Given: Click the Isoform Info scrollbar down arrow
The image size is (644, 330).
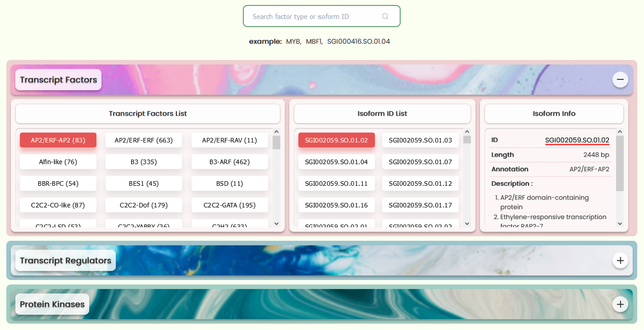Looking at the screenshot, I should (620, 223).
